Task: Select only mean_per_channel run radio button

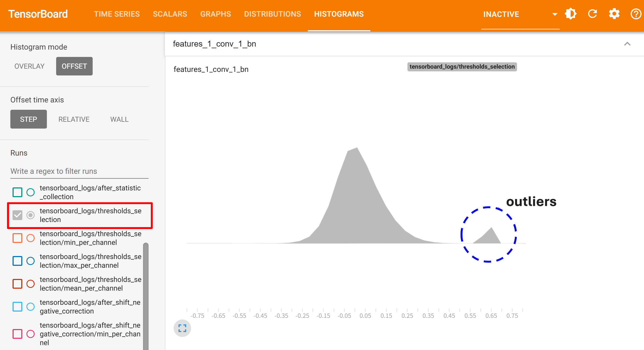Action: coord(31,284)
